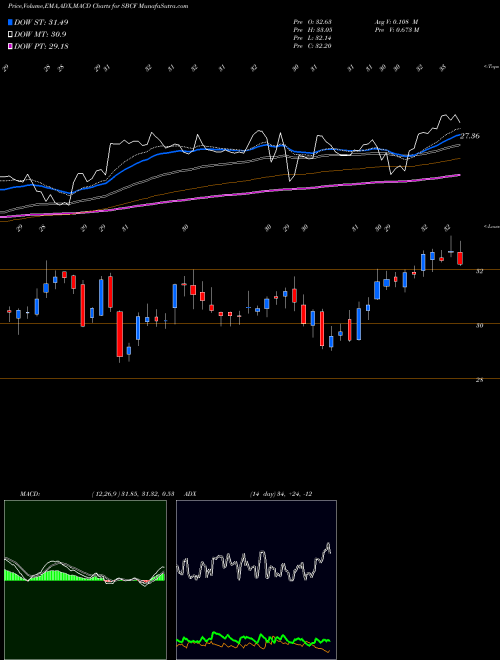Select the 'DOW ST: 31.49' legend text

point(41,22)
